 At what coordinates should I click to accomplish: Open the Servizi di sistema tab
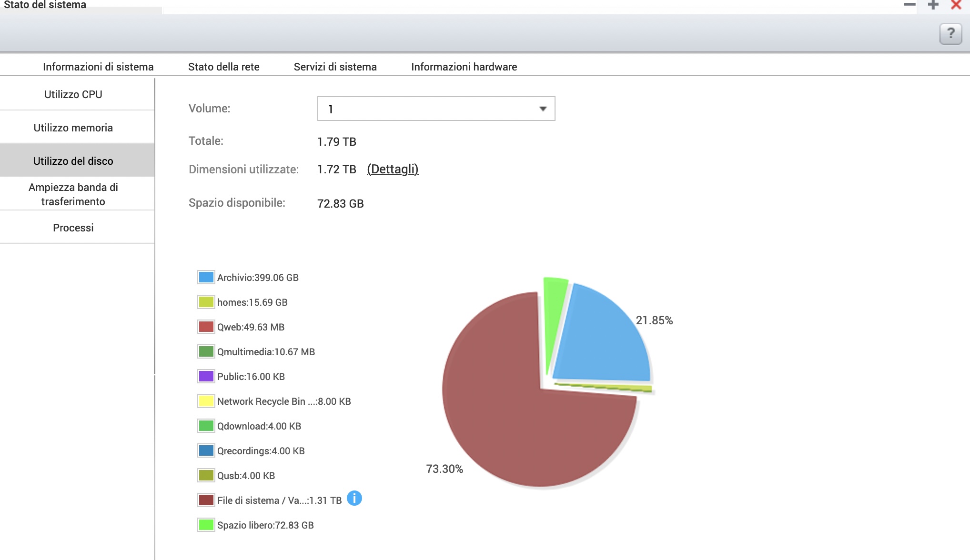(x=335, y=67)
